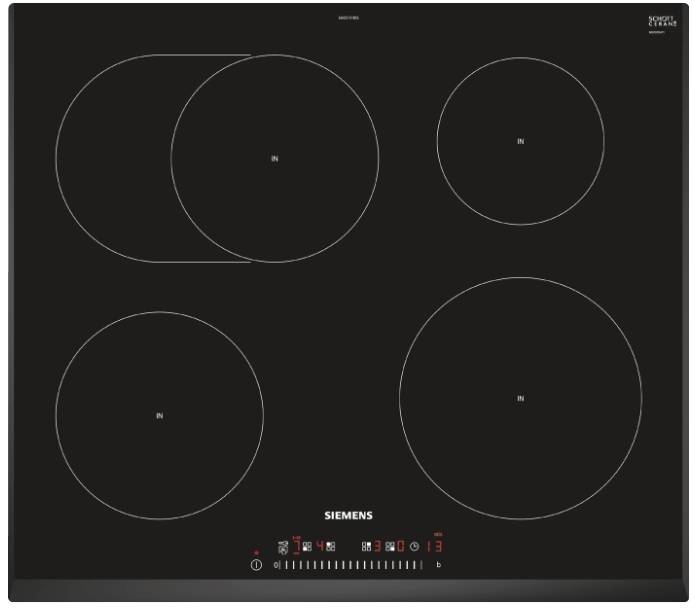Screen dimensions: 694x608
Task: Tap the IN mark inside the extendable zone
Action: 275,158
